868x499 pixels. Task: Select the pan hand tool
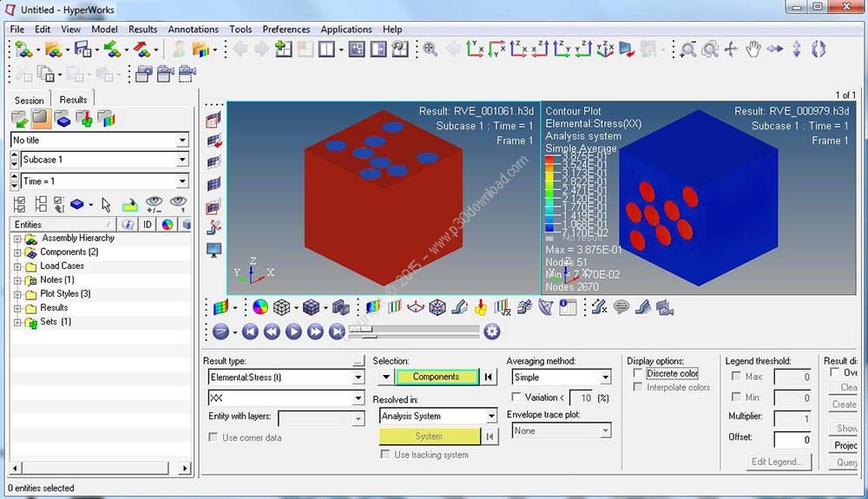tap(753, 49)
